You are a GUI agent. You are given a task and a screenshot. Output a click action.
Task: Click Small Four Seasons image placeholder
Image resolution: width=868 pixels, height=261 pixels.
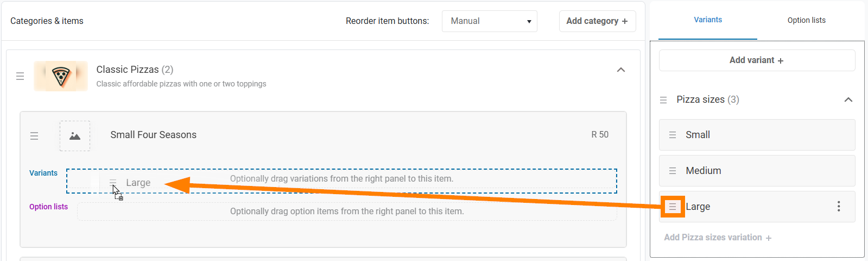pyautogui.click(x=75, y=136)
